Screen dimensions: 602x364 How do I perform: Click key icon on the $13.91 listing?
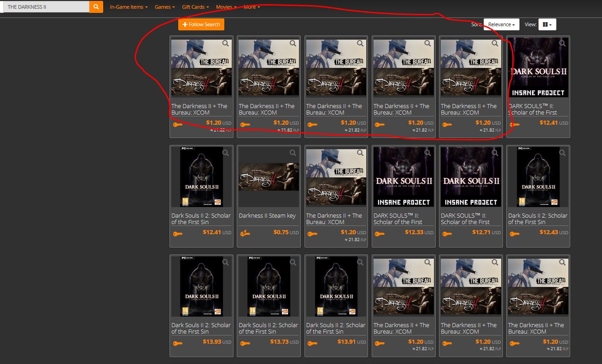[312, 343]
